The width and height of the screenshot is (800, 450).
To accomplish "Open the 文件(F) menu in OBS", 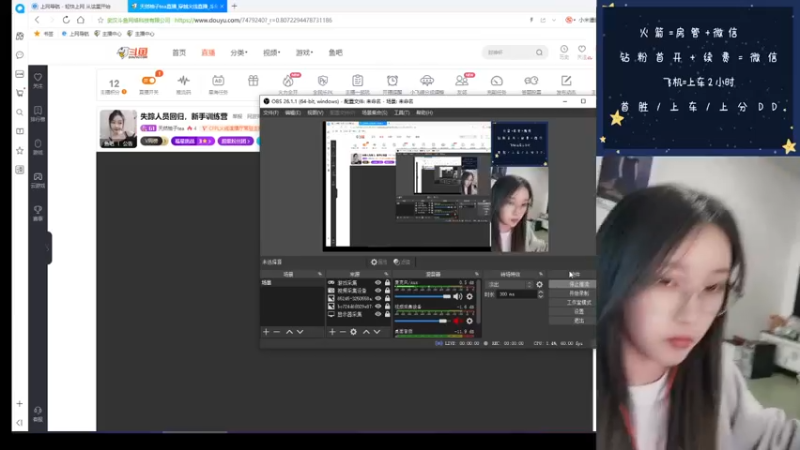I will [271, 113].
